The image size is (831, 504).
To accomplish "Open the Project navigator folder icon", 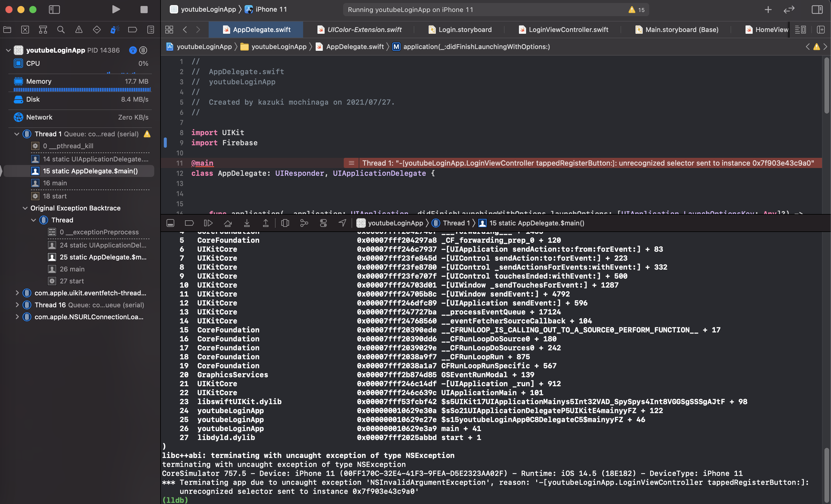I will coord(7,30).
